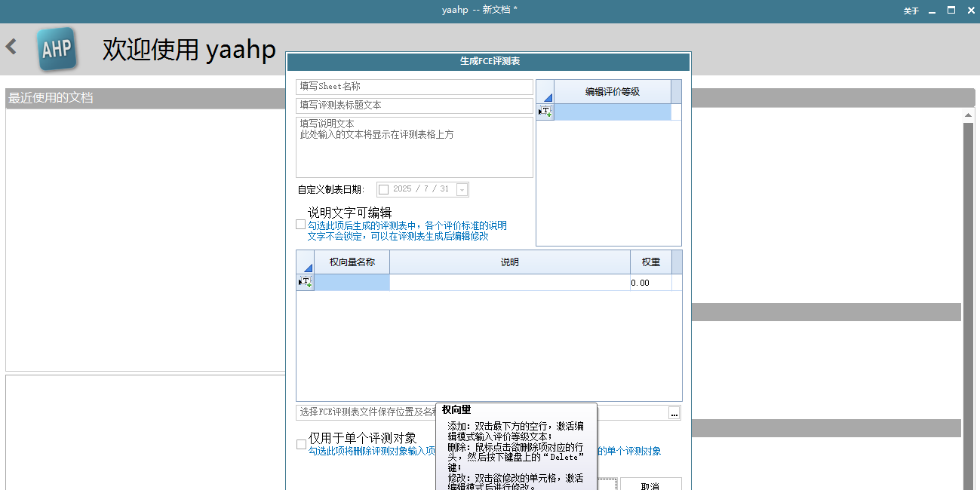980x490 pixels.
Task: Focus the 填写评测表标题文本 field
Action: (x=414, y=106)
